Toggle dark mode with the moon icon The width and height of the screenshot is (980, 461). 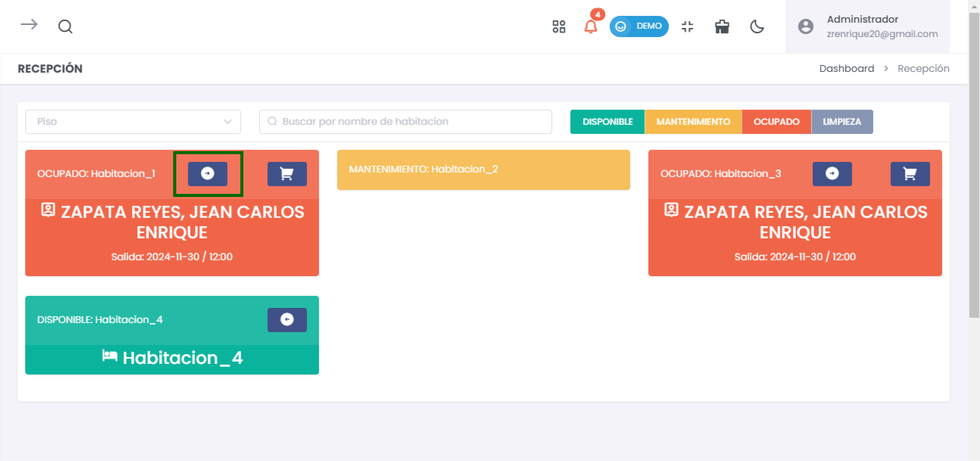tap(757, 26)
